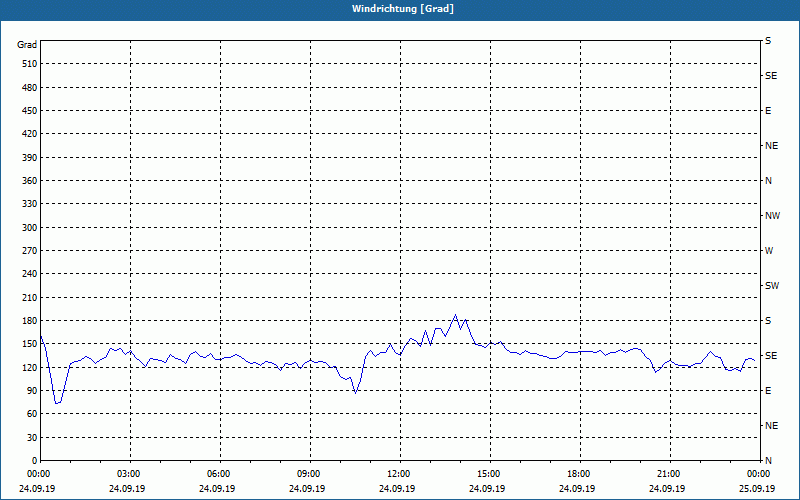Select the 'Grad' y-axis unit label
This screenshot has height=500, width=800.
tap(27, 45)
